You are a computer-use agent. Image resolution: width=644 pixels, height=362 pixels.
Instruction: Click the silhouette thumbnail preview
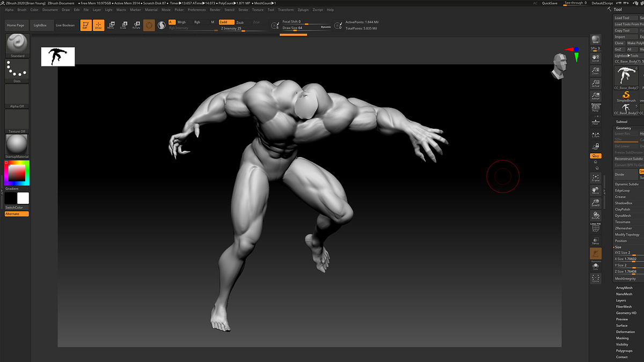pos(58,56)
